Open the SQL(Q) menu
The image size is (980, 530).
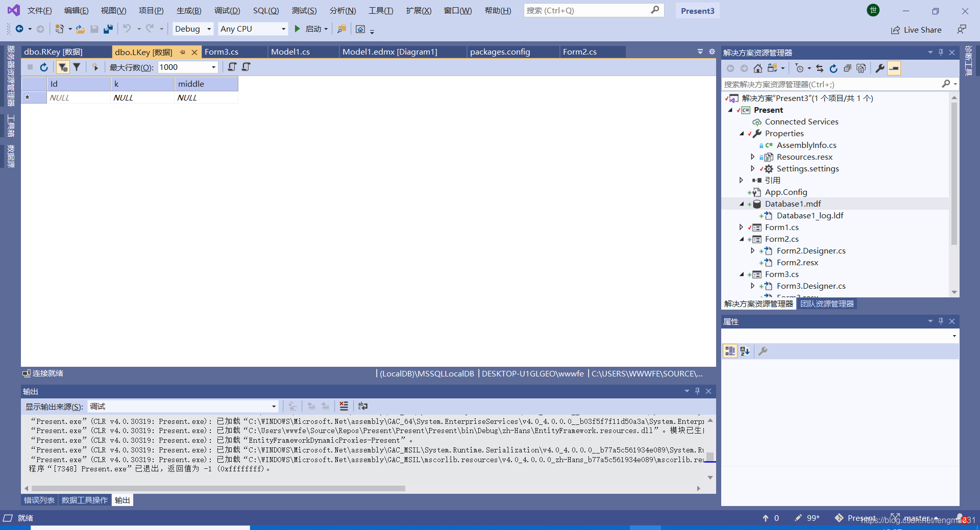point(266,11)
